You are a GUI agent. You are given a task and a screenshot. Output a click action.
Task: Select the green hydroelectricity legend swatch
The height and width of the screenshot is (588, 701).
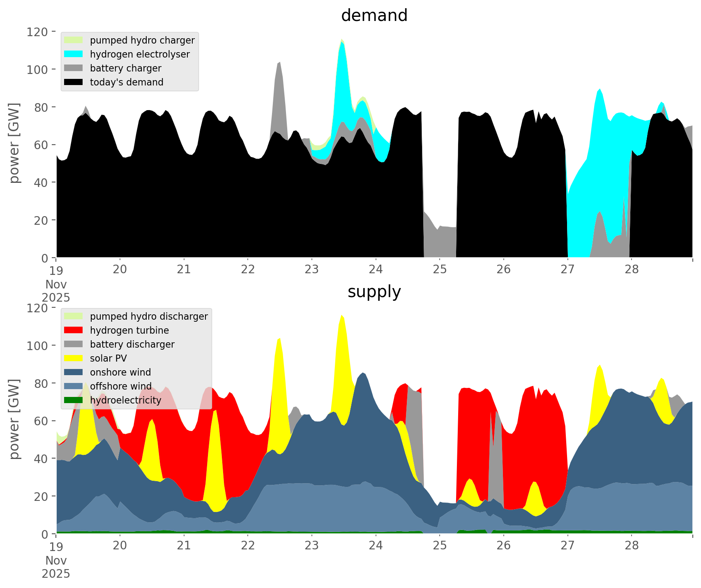(x=74, y=400)
